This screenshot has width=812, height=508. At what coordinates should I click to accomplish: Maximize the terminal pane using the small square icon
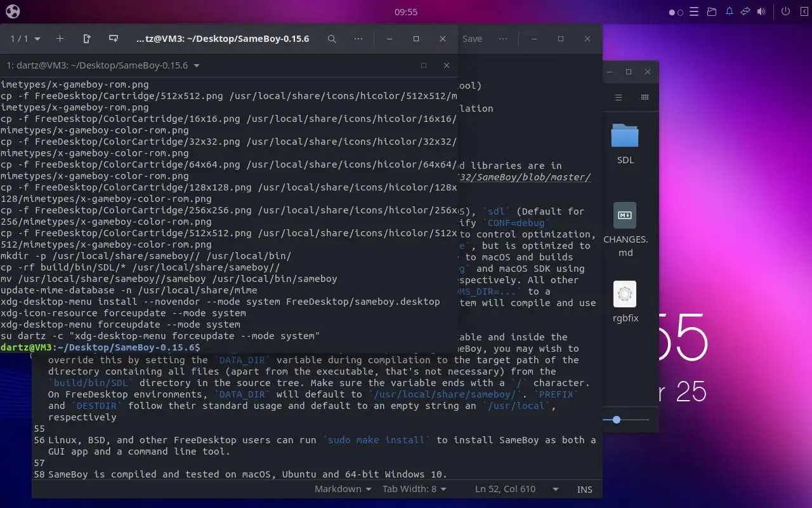coord(424,65)
